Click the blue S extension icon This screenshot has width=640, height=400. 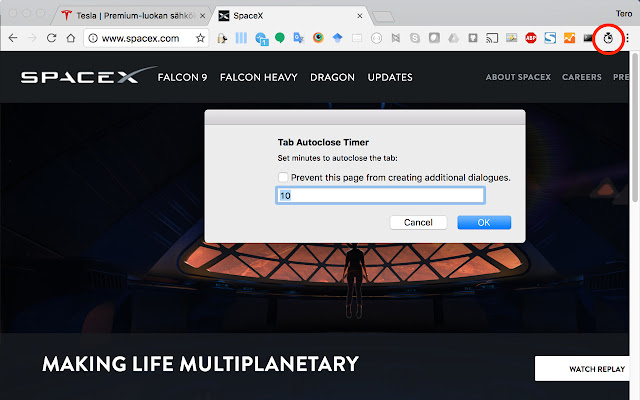click(x=550, y=38)
